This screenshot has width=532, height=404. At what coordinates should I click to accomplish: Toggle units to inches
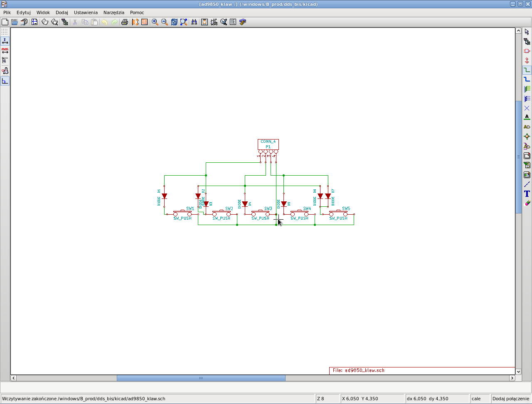pyautogui.click(x=5, y=41)
